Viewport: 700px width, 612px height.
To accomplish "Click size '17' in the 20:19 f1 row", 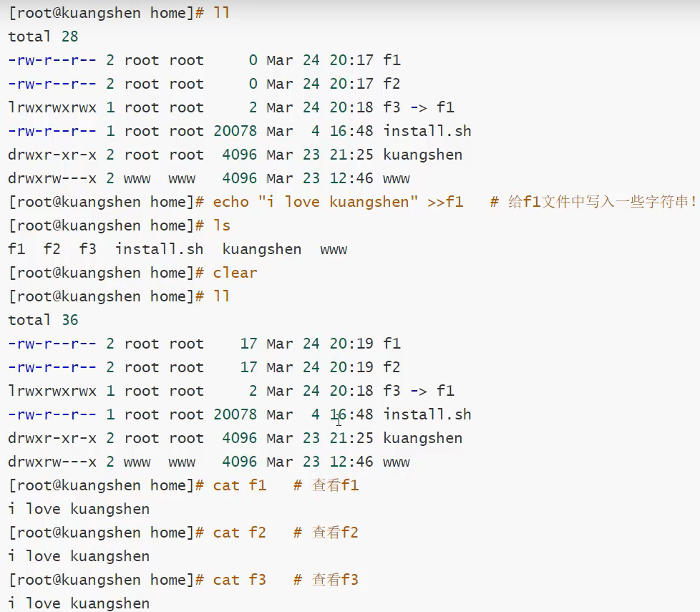I will (248, 344).
